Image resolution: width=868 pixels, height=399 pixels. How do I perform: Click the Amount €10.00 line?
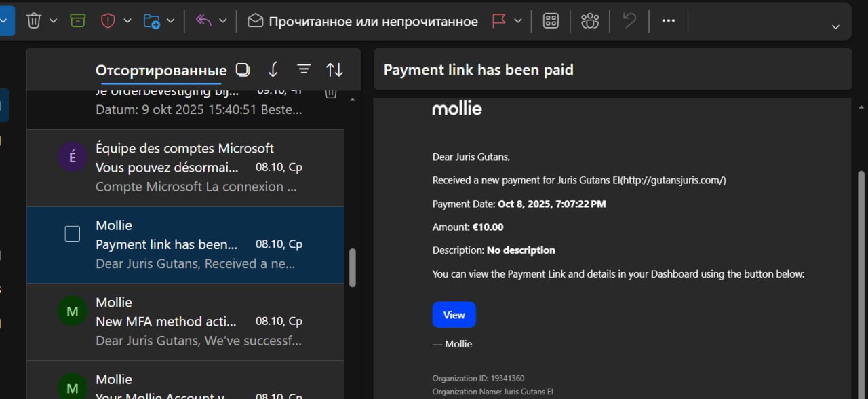[468, 227]
